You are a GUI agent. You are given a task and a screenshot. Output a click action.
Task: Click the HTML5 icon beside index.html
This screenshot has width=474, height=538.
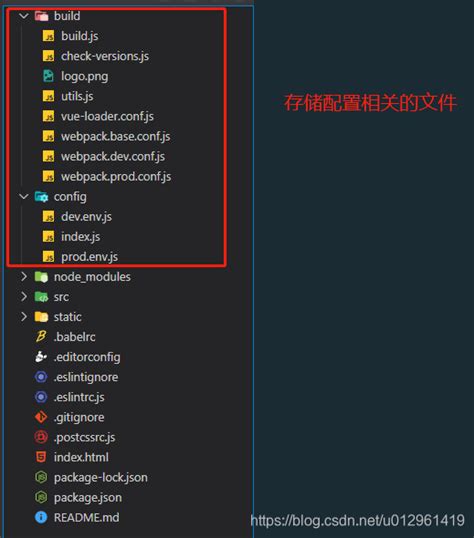41,457
